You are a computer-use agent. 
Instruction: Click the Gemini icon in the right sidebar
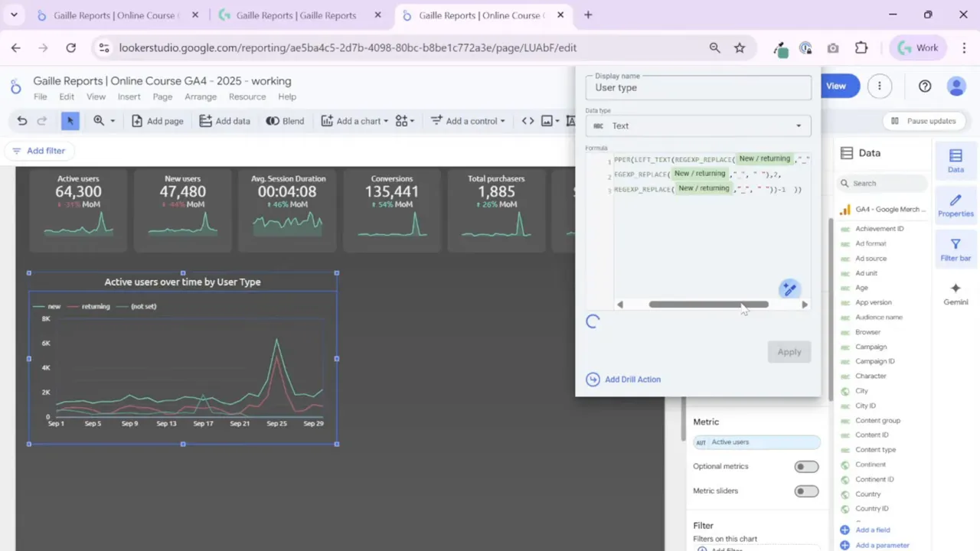[955, 294]
